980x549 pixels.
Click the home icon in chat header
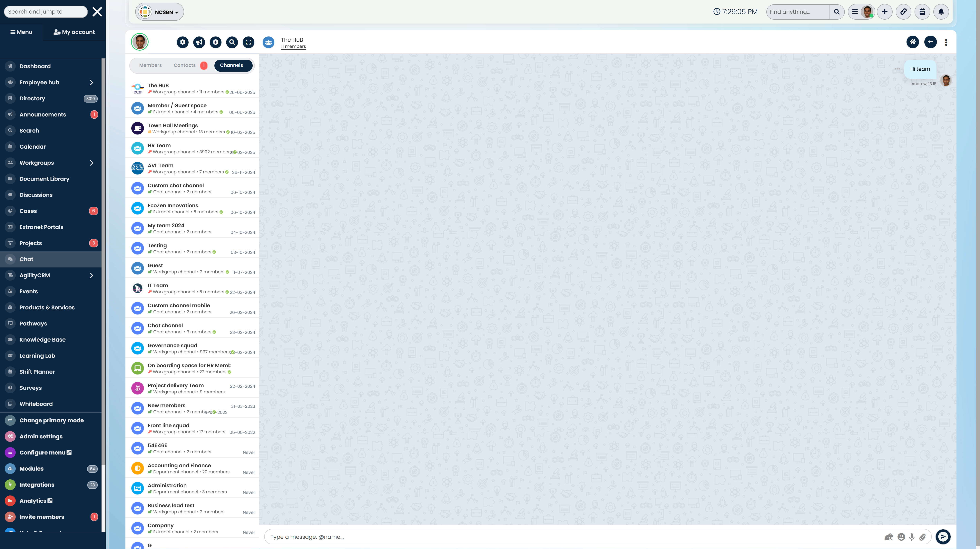pos(913,42)
